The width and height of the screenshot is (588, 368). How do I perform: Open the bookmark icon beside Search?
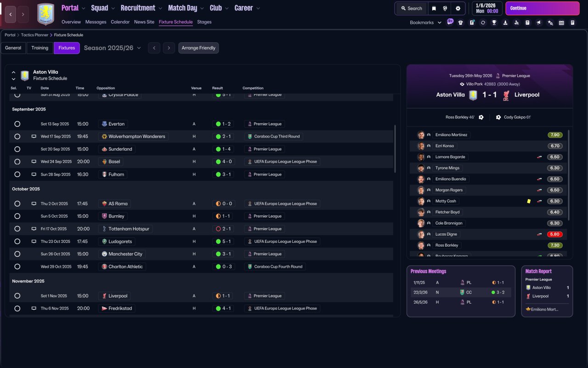434,8
